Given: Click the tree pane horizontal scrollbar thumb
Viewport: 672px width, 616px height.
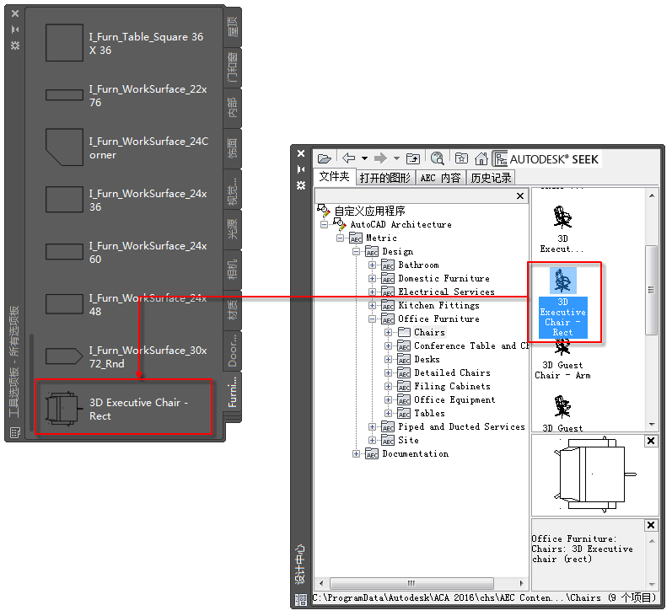Looking at the screenshot, I should (x=411, y=583).
